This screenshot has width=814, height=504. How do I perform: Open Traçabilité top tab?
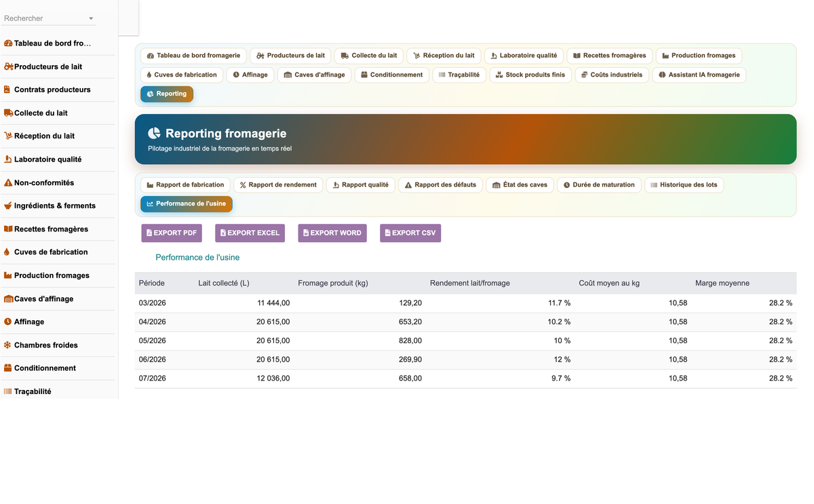[459, 75]
